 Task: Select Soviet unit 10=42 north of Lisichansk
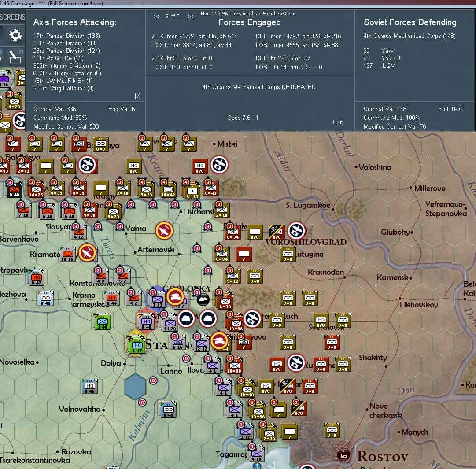pyautogui.click(x=168, y=190)
